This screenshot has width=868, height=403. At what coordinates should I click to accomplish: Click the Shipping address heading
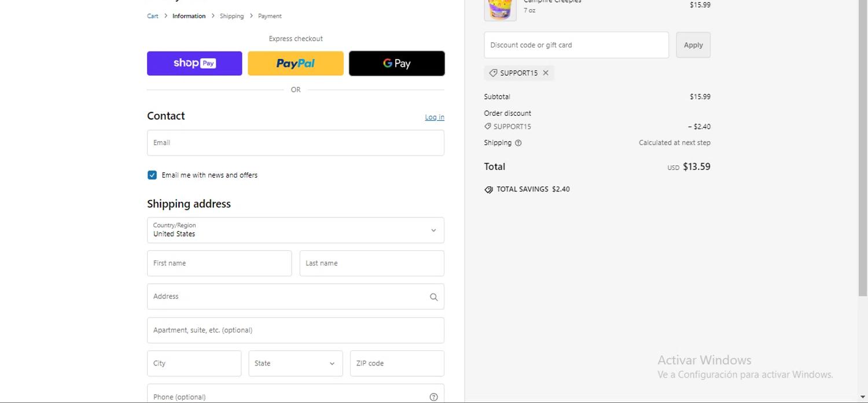189,204
